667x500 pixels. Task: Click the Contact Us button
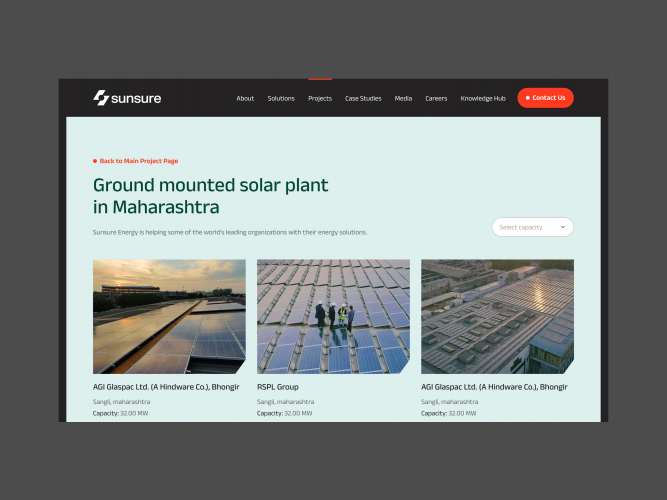coord(545,98)
